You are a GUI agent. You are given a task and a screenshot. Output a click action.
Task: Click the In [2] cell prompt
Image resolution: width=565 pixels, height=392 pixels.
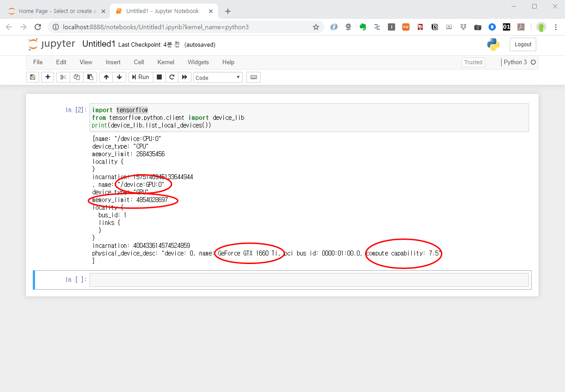(x=76, y=110)
